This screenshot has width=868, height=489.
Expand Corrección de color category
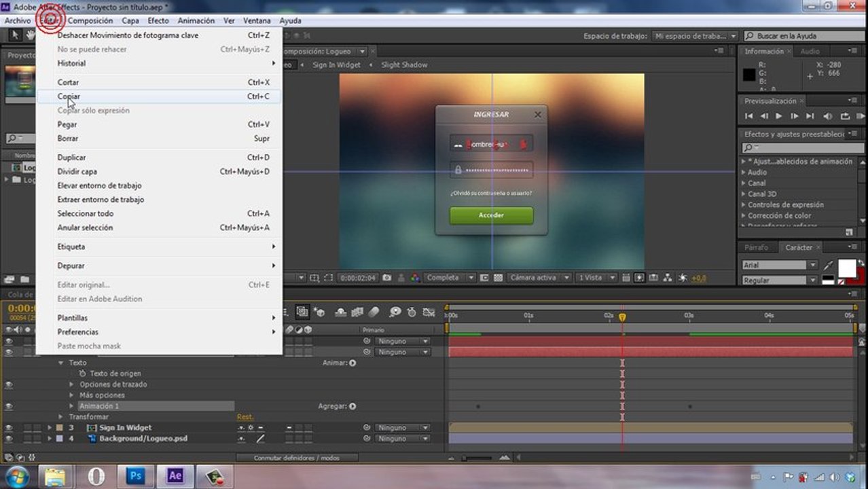744,216
